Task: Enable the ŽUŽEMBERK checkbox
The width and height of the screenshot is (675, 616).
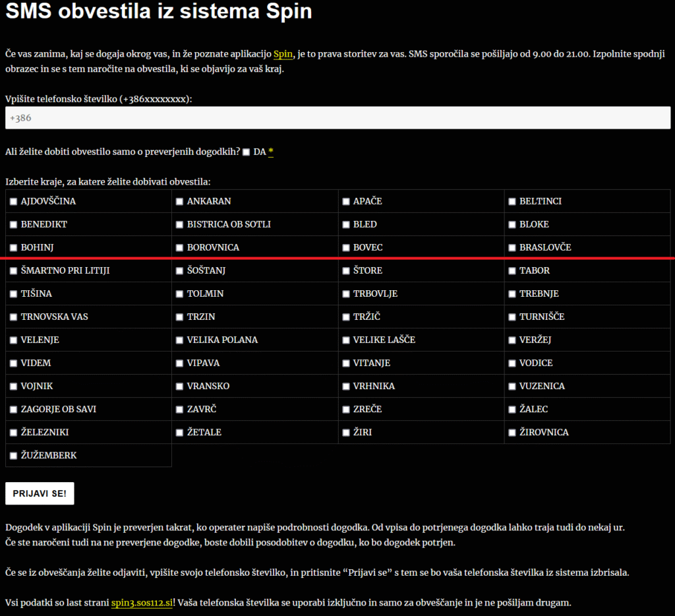Action: click(x=13, y=456)
